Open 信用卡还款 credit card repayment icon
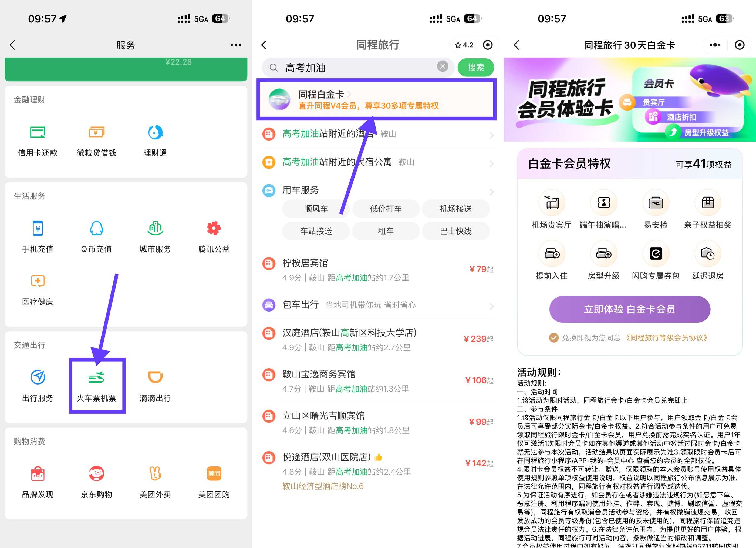 (38, 133)
